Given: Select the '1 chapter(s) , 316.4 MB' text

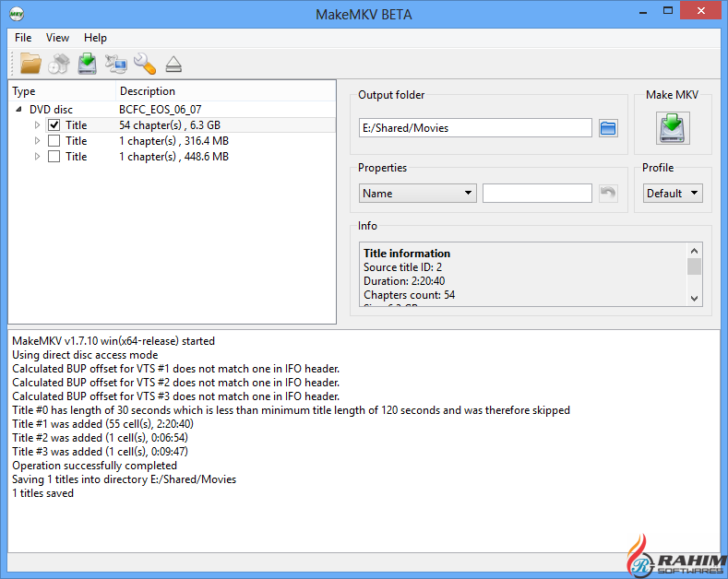Looking at the screenshot, I should click(x=173, y=141).
